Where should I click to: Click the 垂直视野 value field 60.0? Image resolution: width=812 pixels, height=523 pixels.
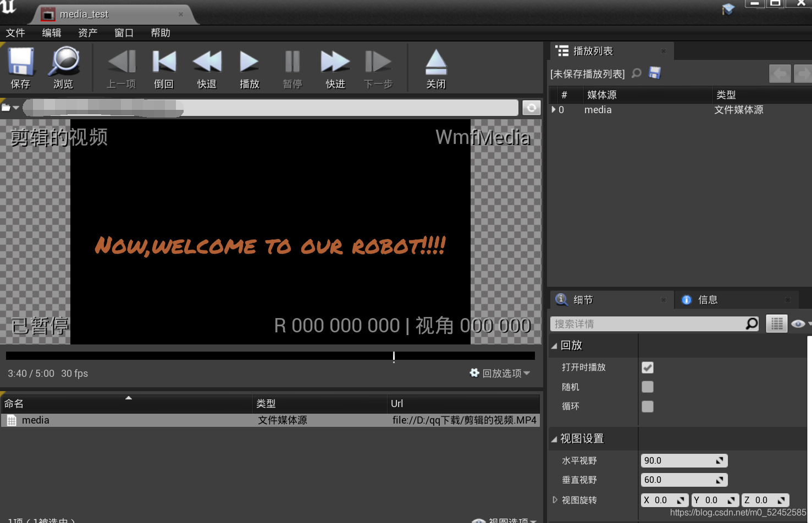684,480
